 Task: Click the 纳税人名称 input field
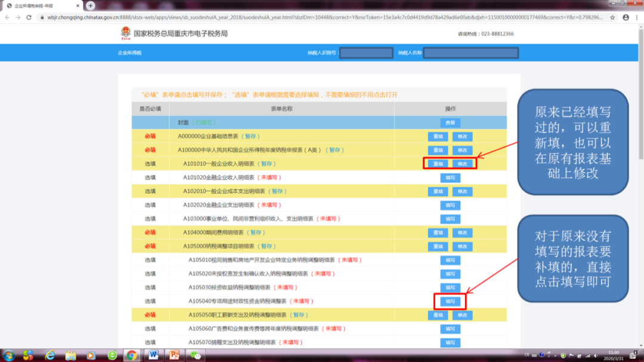pyautogui.click(x=470, y=52)
